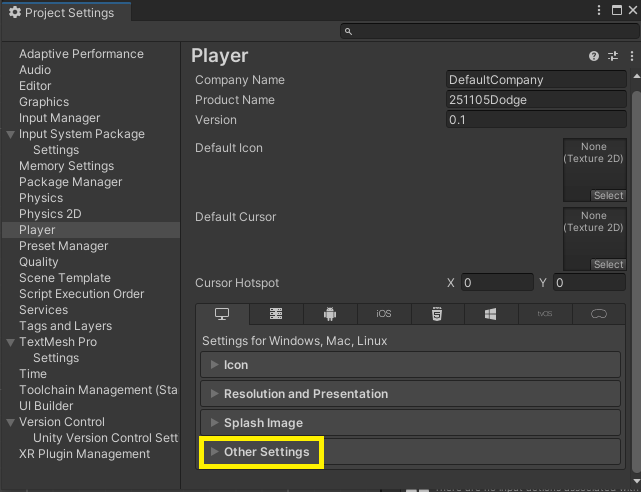The height and width of the screenshot is (492, 641).
Task: Open Input Manager settings
Action: (60, 118)
